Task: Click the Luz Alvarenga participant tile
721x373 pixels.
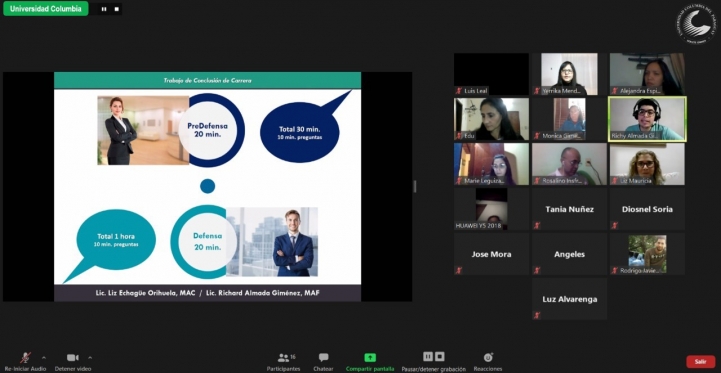Action: click(x=569, y=299)
